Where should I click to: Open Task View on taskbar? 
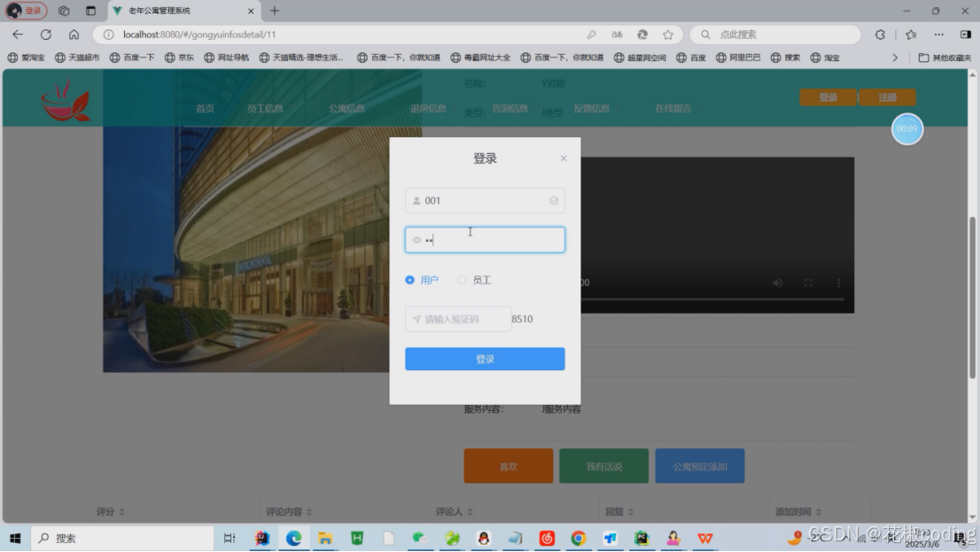click(x=229, y=538)
